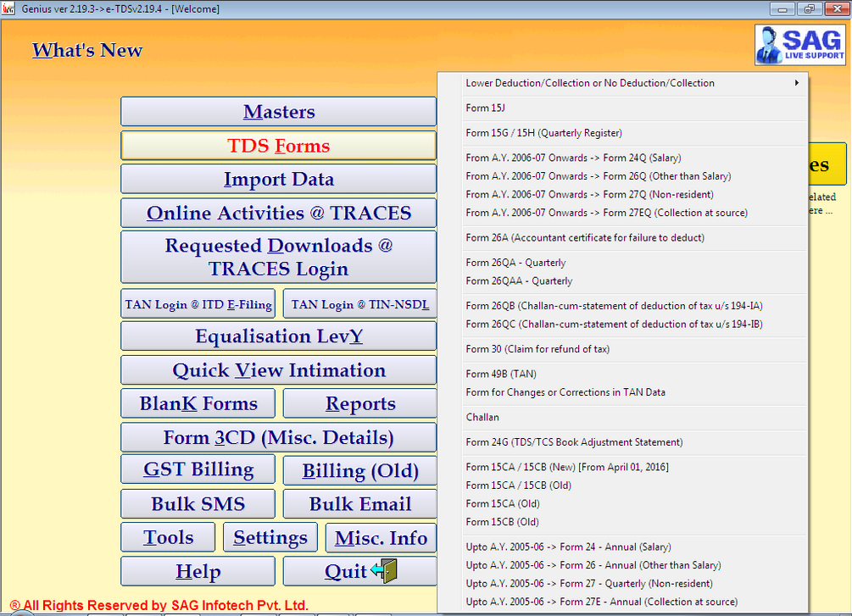Open Import Data
852x616 pixels.
(x=278, y=179)
